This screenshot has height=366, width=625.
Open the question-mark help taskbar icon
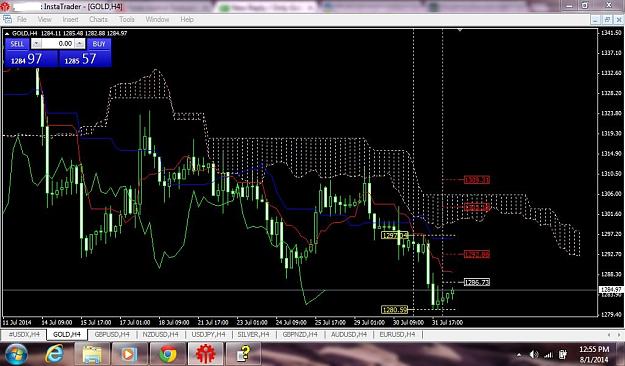coord(244,354)
